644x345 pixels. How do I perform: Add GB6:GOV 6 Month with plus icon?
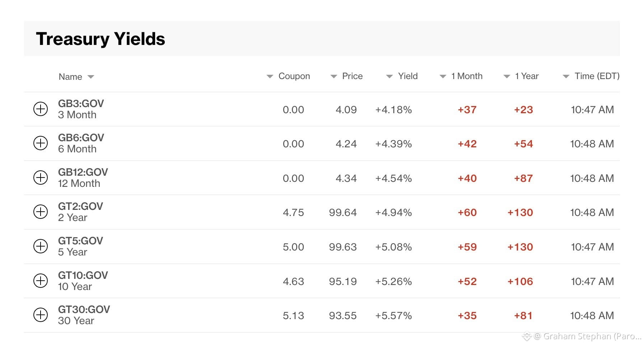41,143
